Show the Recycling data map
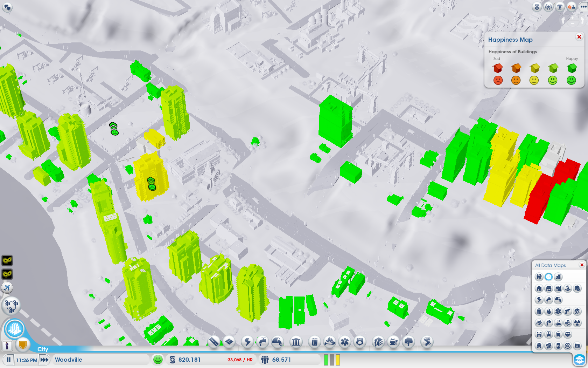Image resolution: width=588 pixels, height=368 pixels. [567, 346]
